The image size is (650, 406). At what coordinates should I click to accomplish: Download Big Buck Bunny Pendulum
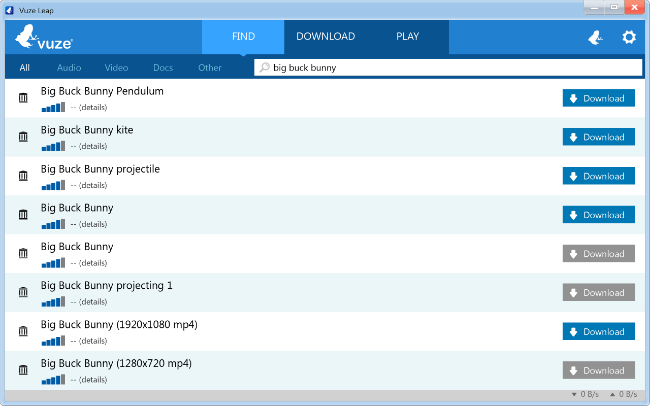click(599, 98)
